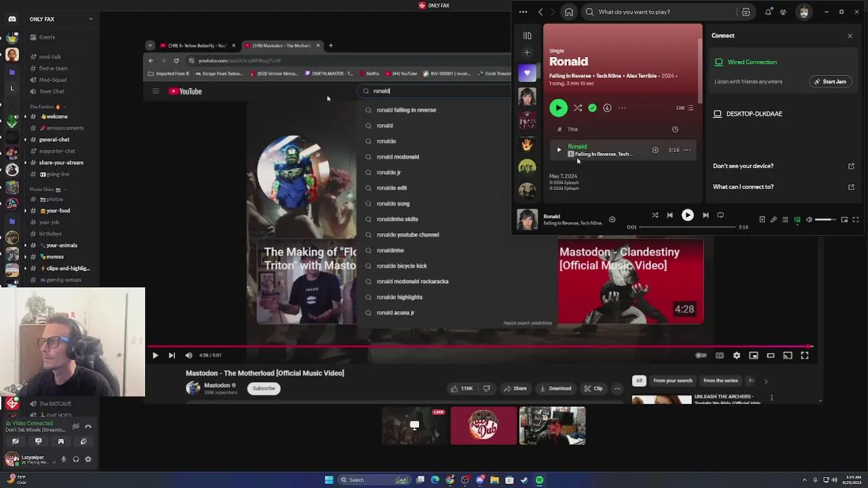Download the Ronald single in Spotify

pos(607,108)
